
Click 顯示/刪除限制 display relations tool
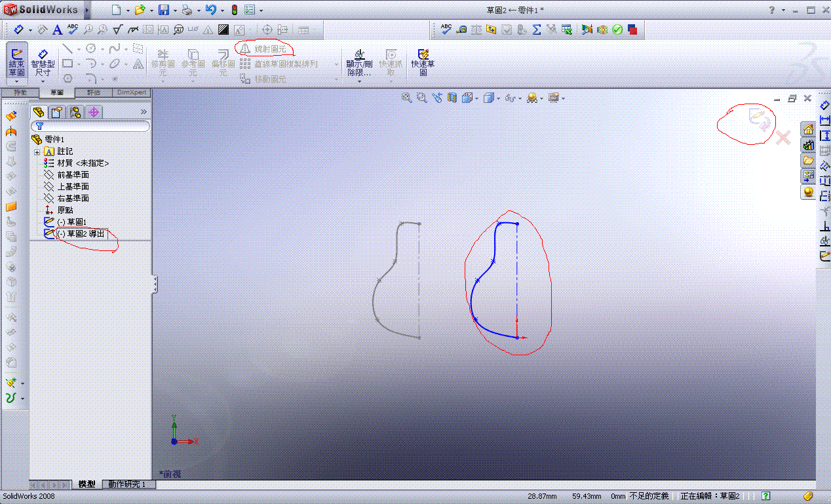click(359, 62)
